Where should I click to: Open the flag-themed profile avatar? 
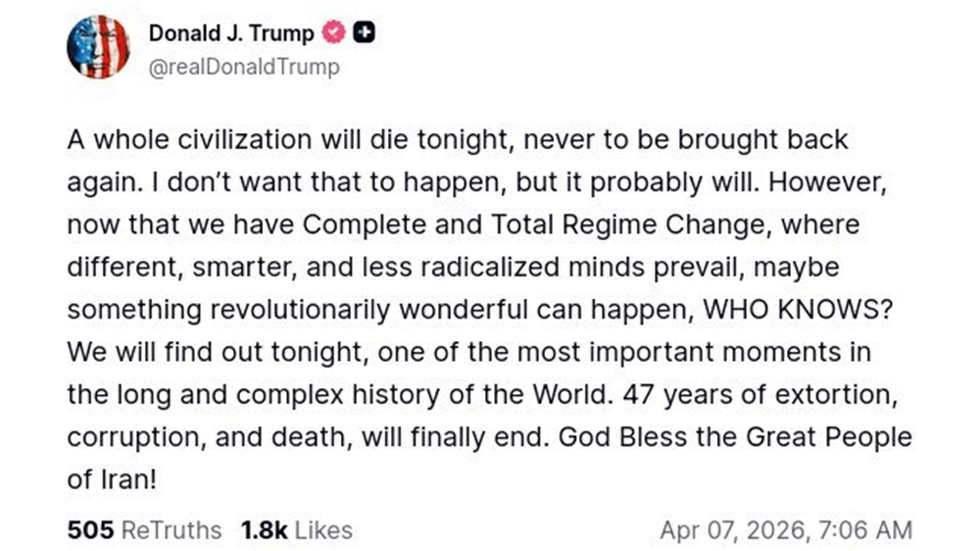98,47
